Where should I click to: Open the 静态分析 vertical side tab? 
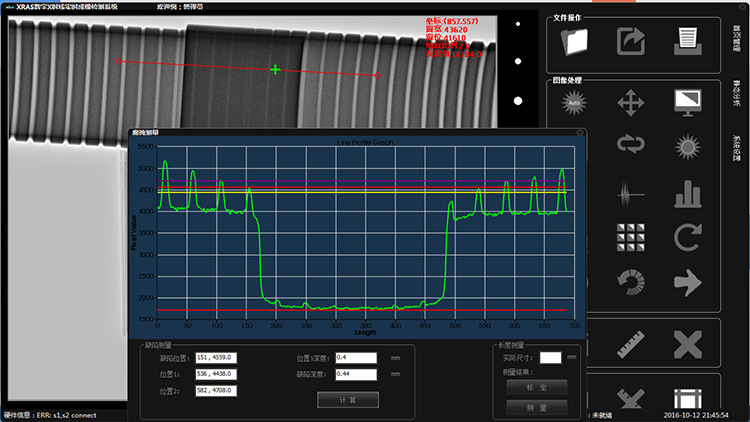tap(736, 93)
